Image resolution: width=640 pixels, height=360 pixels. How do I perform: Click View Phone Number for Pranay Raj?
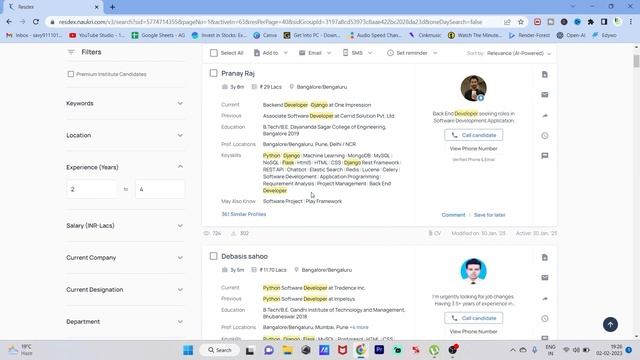473,149
